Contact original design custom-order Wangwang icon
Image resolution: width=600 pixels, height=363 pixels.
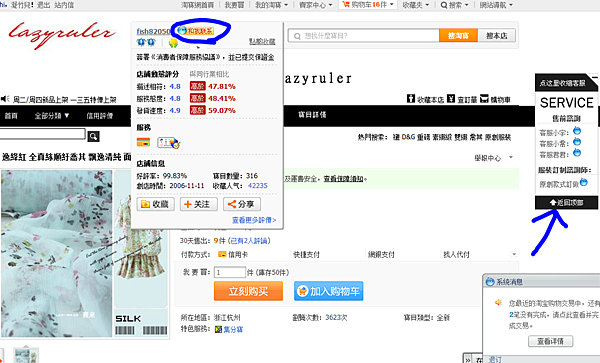click(x=584, y=182)
